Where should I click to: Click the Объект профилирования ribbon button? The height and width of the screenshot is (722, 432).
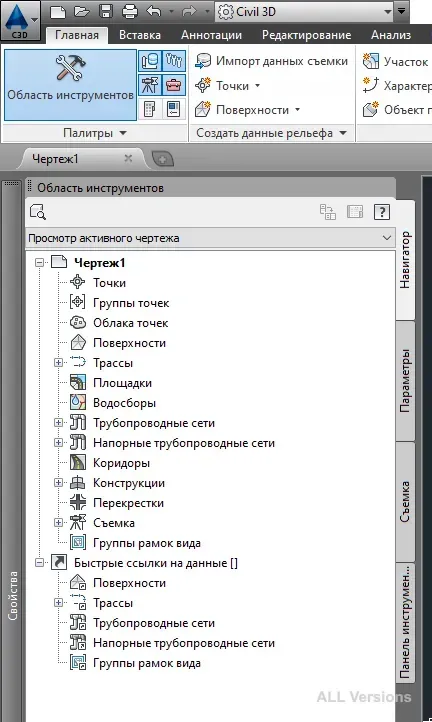(397, 110)
